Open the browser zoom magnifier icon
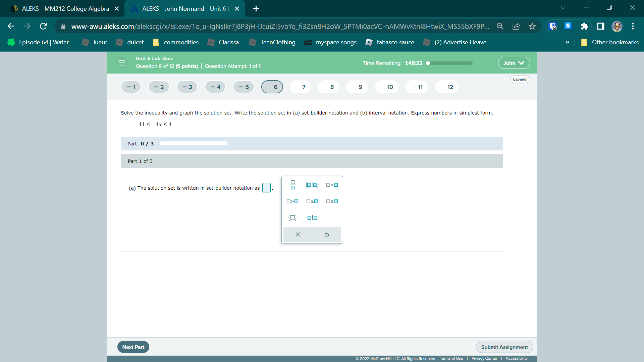Viewport: 644px width, 362px height. [500, 26]
